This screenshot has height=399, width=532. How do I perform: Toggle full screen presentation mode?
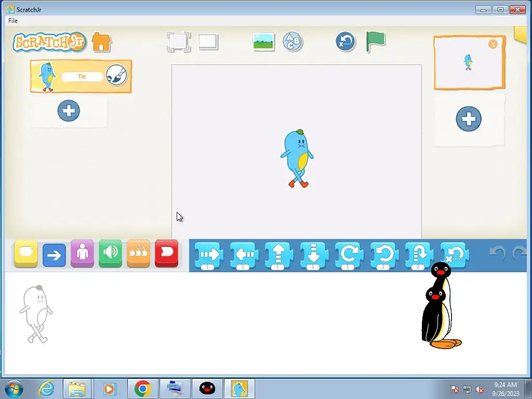tap(179, 42)
